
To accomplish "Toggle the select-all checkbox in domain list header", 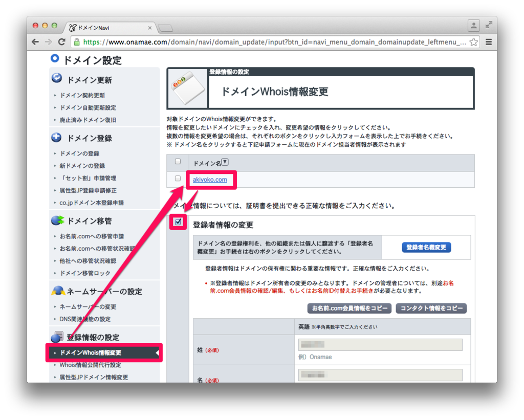I will coord(179,161).
